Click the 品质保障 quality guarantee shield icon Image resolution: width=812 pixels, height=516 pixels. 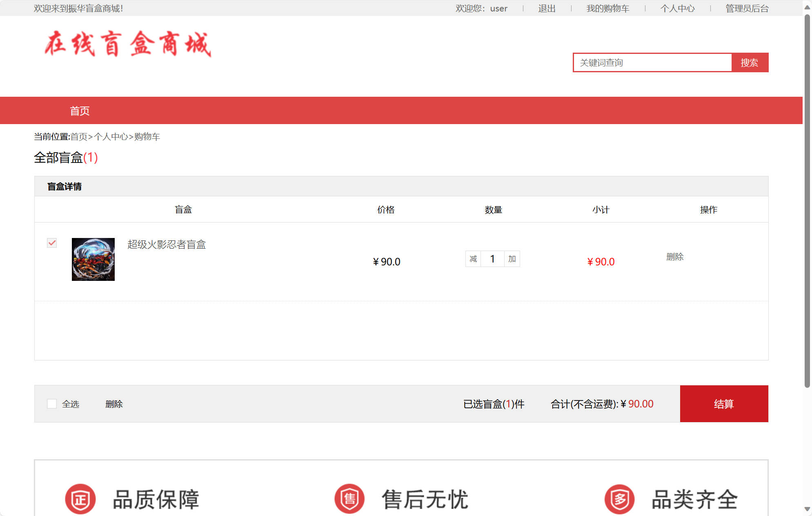[80, 498]
